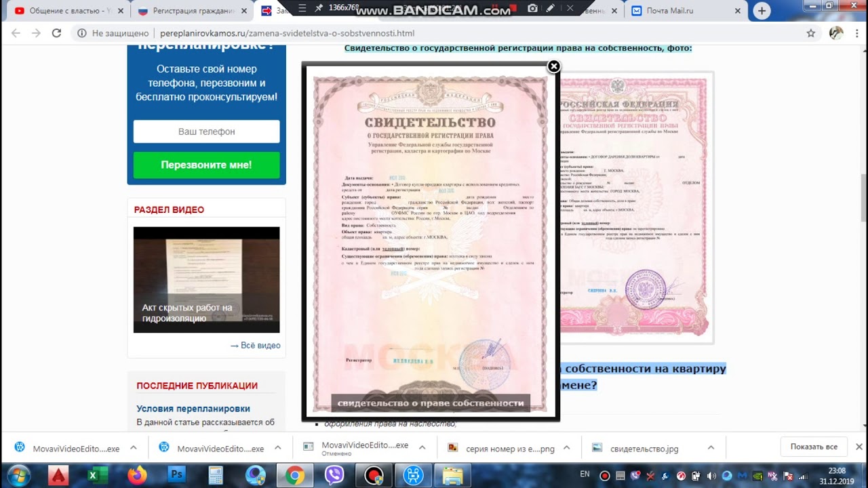Click the EN language indicator
The image size is (868, 488).
point(585,474)
